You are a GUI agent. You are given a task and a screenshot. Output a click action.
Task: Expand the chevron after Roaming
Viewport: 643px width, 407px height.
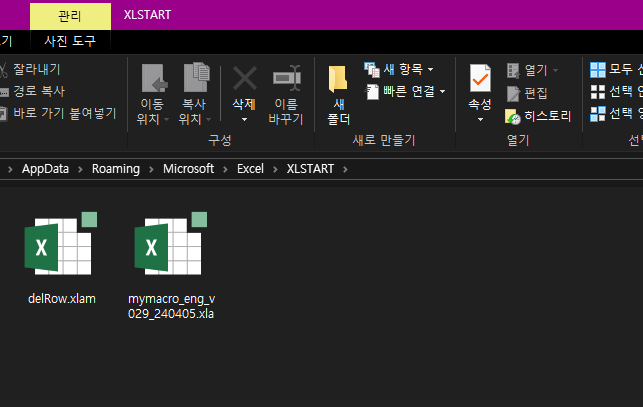click(x=151, y=169)
